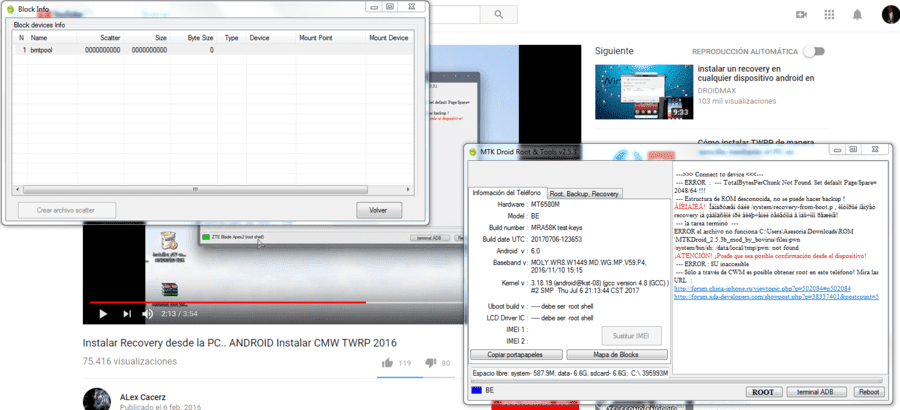Click 75.416 visualizaciones count
The image size is (900, 410).
click(130, 362)
